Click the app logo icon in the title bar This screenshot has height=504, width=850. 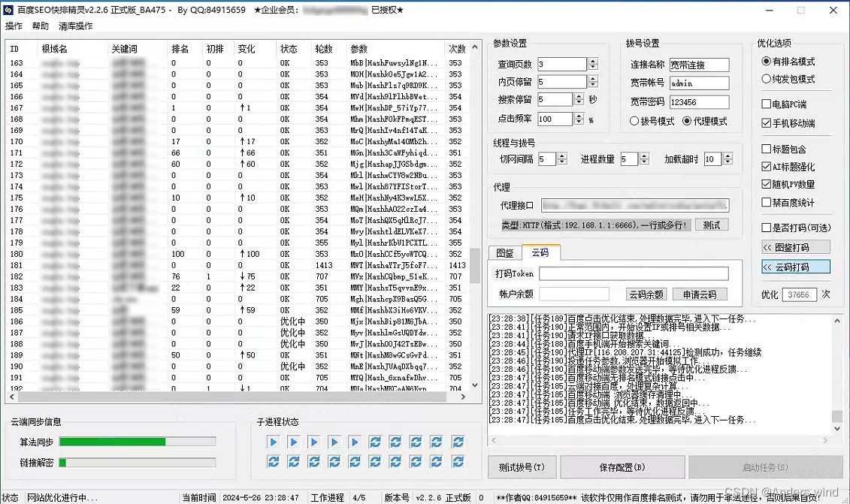9,10
